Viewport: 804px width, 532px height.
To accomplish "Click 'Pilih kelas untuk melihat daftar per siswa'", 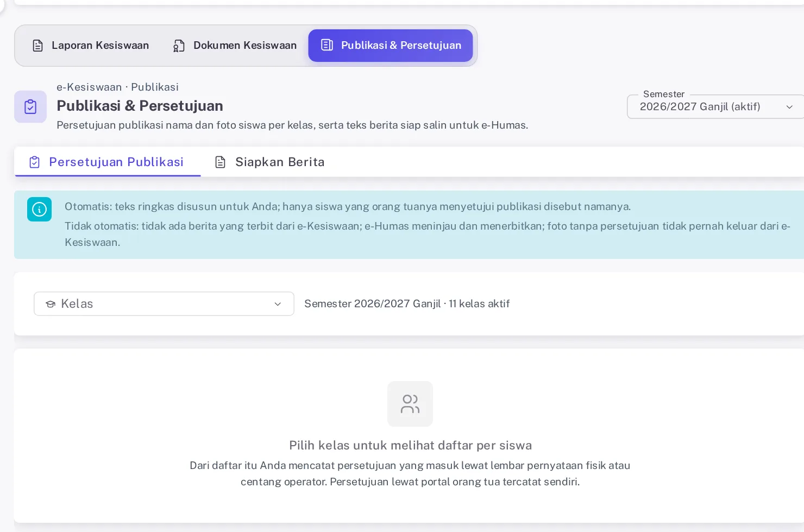I will point(410,445).
